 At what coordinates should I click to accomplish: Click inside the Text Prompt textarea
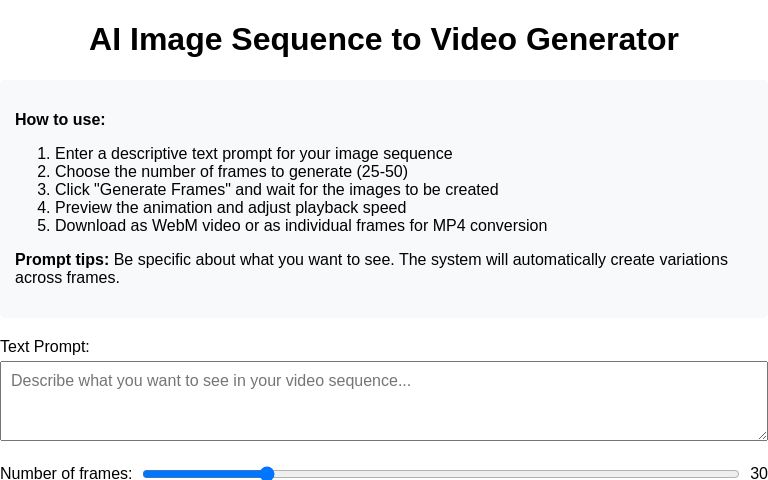[x=383, y=400]
